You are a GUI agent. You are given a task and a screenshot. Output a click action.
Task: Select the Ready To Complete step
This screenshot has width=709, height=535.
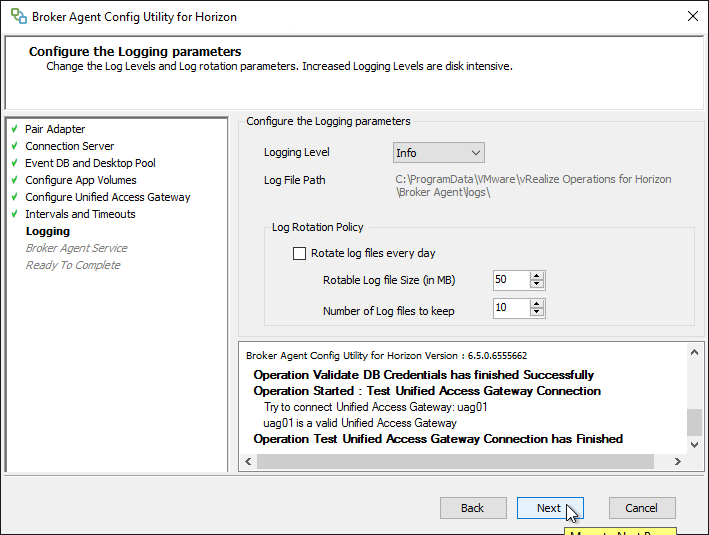tap(73, 265)
